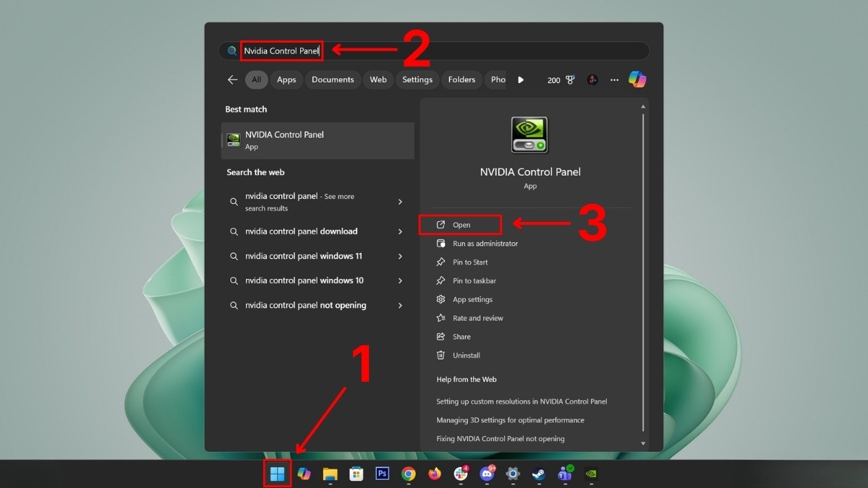Select the All filter tab
The height and width of the screenshot is (488, 868).
click(x=256, y=80)
